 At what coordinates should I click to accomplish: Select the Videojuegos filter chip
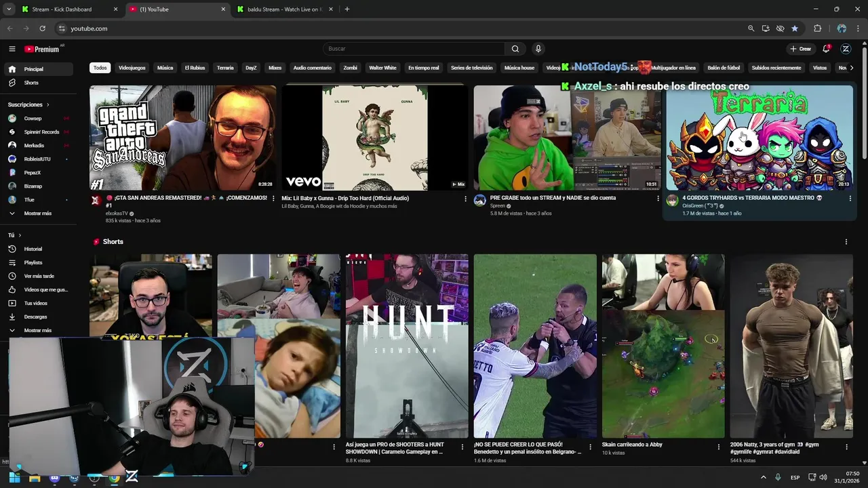pyautogui.click(x=132, y=68)
